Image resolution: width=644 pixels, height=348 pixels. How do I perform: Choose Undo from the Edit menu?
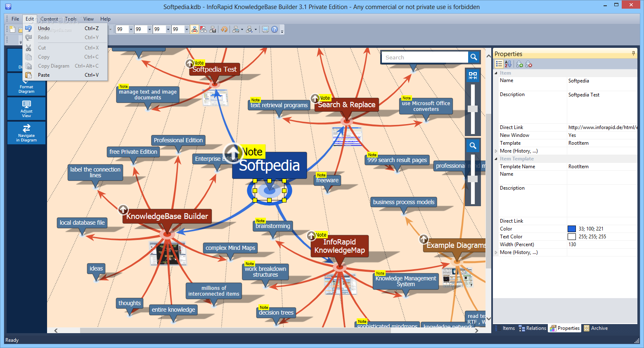[x=66, y=28]
